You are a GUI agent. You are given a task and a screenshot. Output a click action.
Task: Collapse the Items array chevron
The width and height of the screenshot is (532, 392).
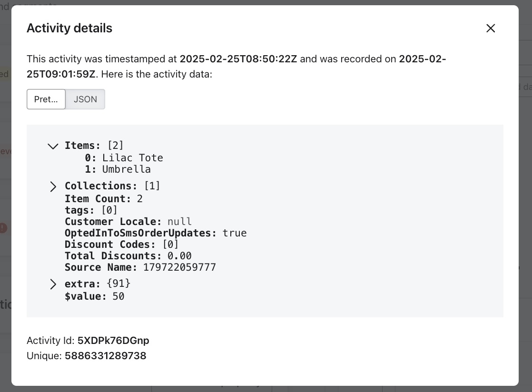tap(53, 146)
